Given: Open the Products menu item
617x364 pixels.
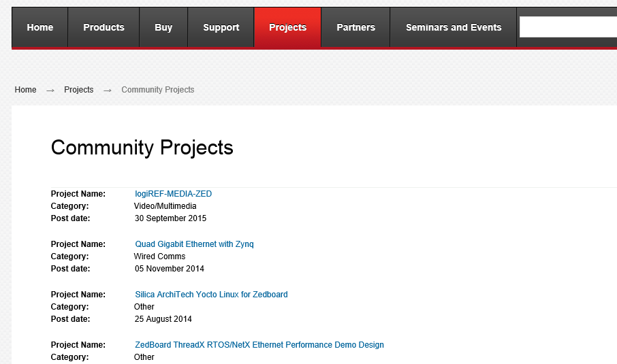Looking at the screenshot, I should coord(104,27).
